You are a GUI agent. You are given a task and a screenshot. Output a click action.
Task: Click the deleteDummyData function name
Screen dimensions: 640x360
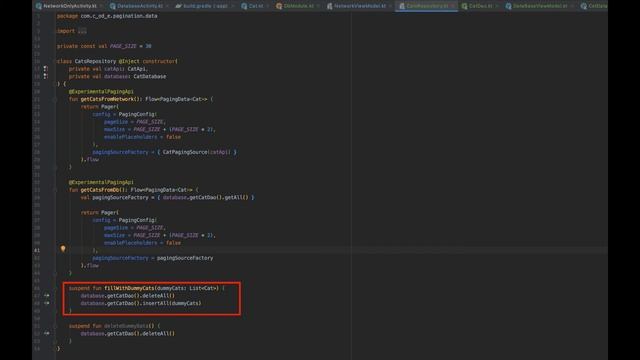[x=126, y=326]
